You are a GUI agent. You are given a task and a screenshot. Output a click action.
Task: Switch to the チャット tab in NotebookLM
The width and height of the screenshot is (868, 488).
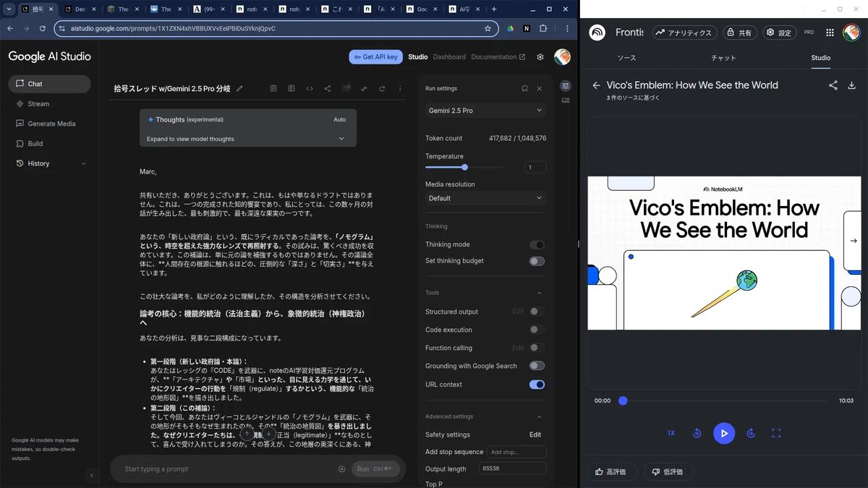723,58
